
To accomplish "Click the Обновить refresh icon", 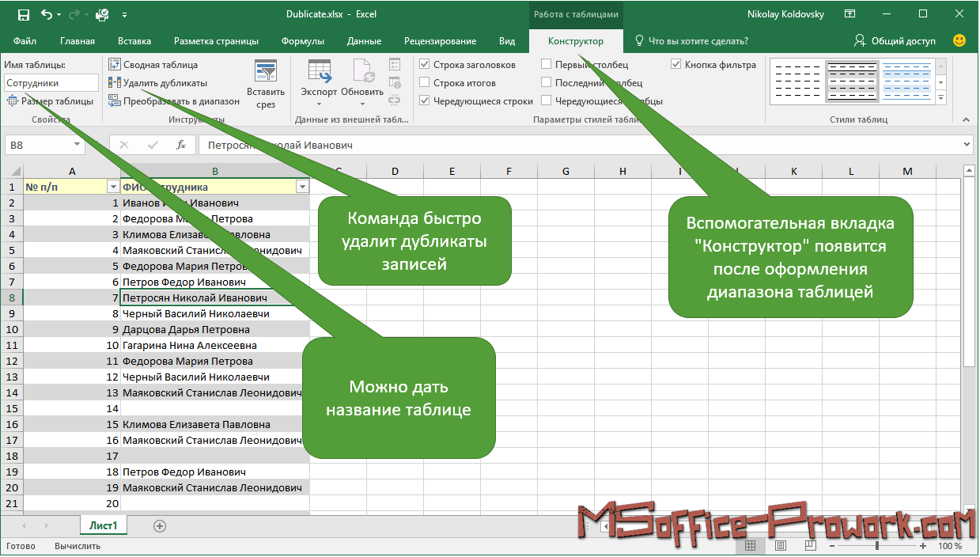I will pyautogui.click(x=362, y=73).
